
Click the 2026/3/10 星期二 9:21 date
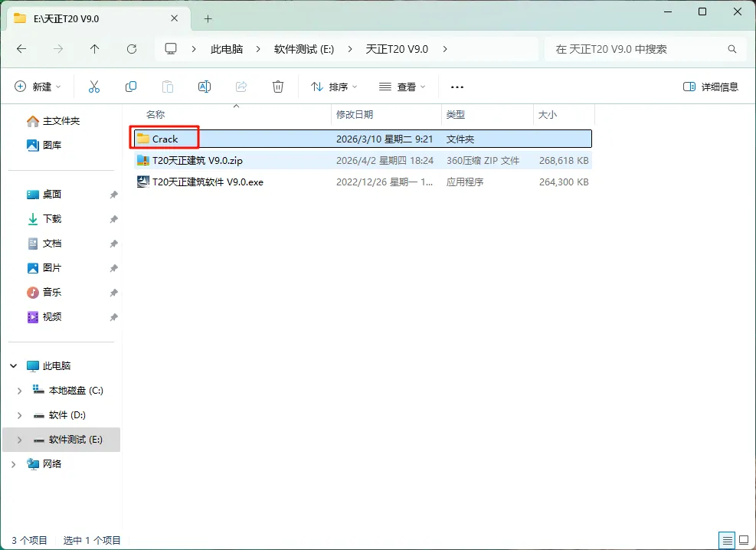pos(385,139)
